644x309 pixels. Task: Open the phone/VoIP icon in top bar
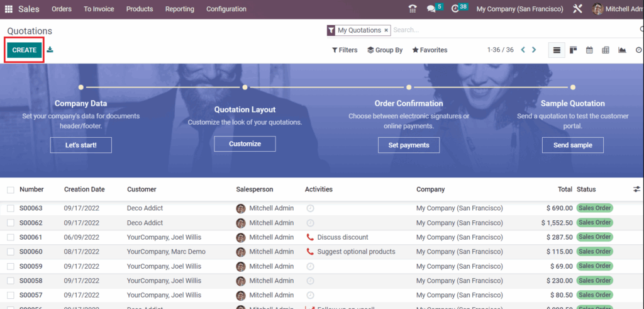(x=413, y=9)
